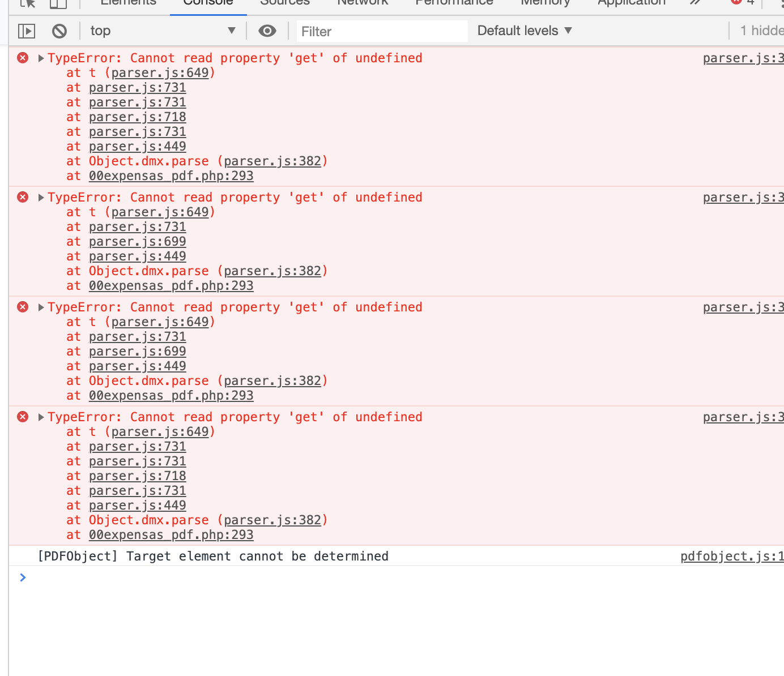Switch to the Performance tab
This screenshot has height=676, width=784.
[x=454, y=3]
